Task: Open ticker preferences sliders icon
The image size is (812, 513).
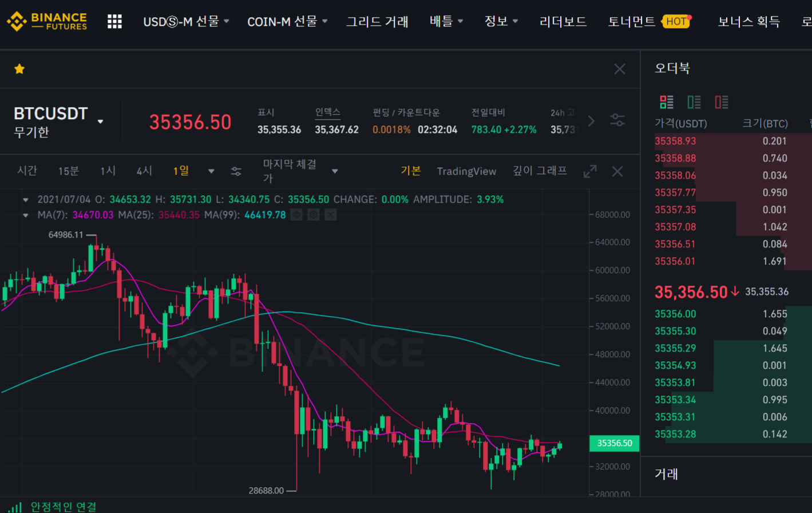Action: pos(617,121)
